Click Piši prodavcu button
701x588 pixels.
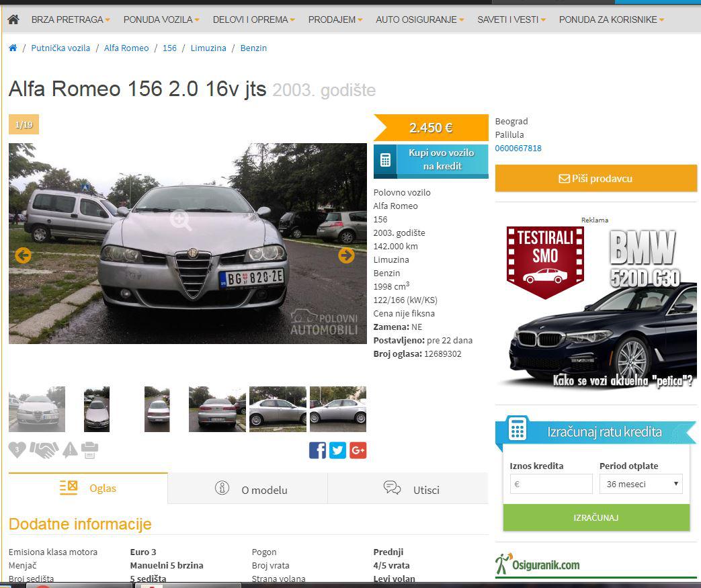click(x=596, y=178)
